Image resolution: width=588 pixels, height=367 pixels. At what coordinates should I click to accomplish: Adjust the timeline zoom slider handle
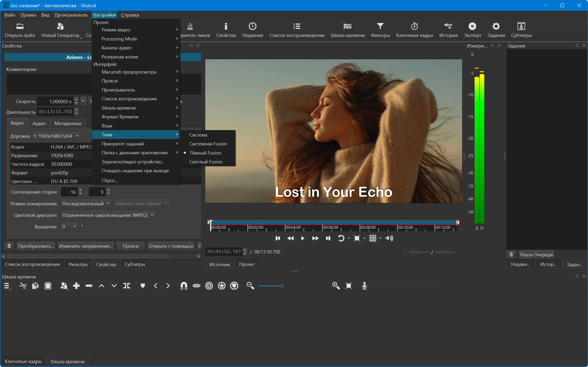tap(282, 286)
